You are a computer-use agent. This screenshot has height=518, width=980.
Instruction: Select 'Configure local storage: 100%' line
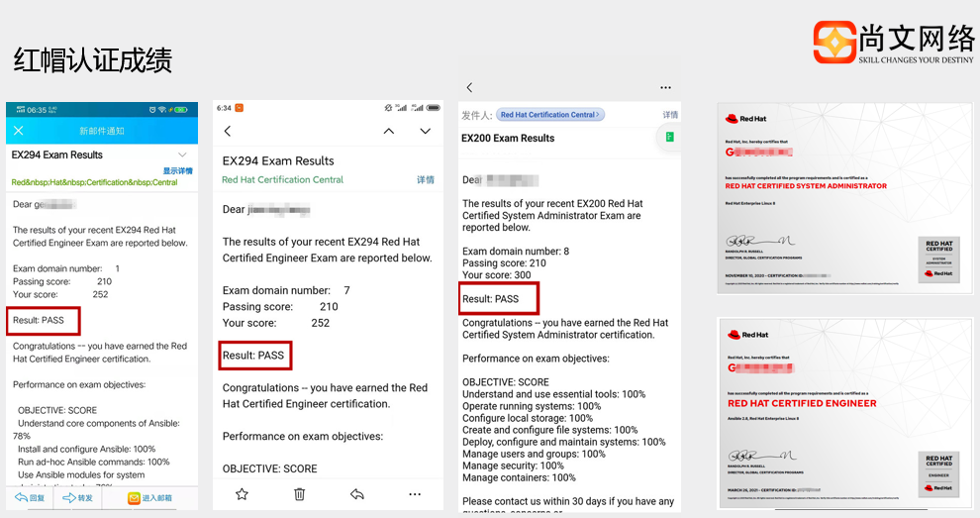point(528,418)
